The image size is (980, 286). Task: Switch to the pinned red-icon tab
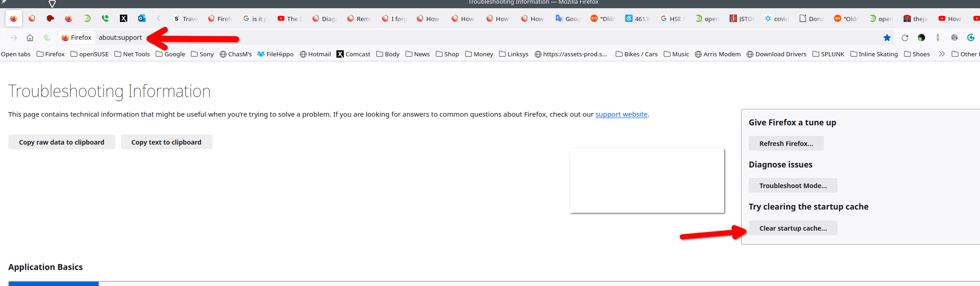(50, 19)
